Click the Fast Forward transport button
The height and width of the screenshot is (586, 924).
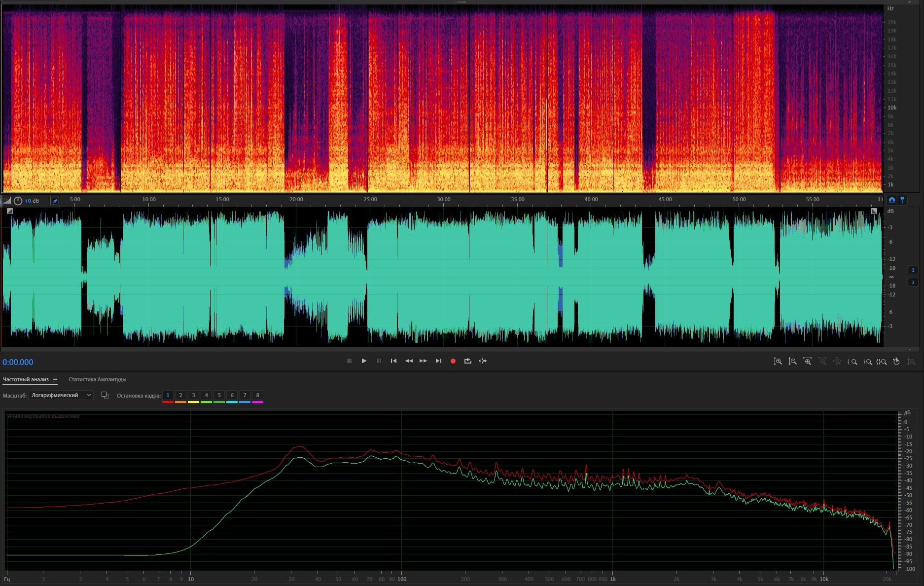coord(423,361)
